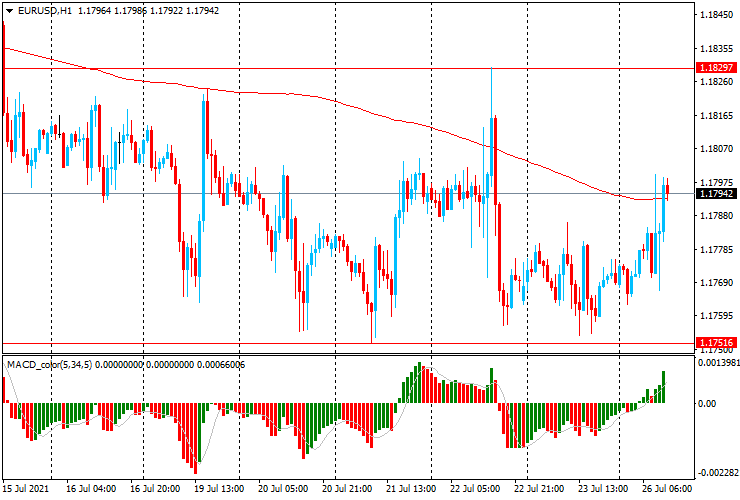Click the 1.18450 price scale value
Image resolution: width=740 pixels, height=500 pixels.
coord(716,15)
